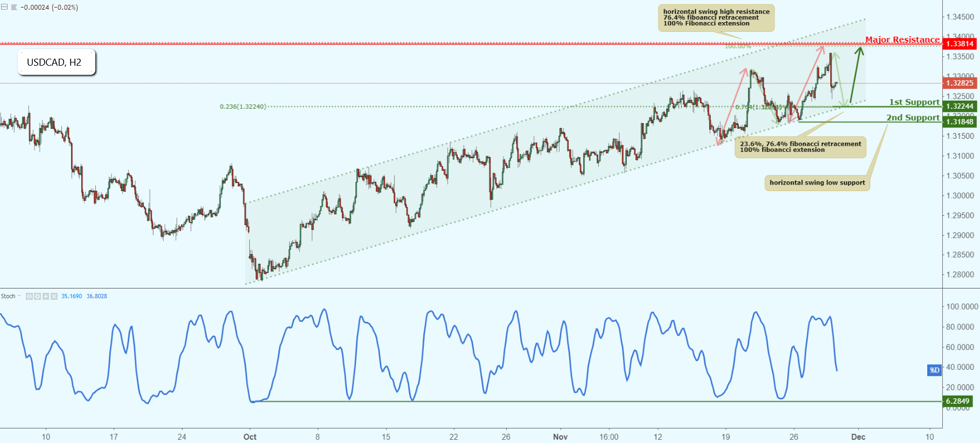Viewport: 980px width, 443px height.
Task: Click the Oct label on time axis
Action: tap(250, 437)
